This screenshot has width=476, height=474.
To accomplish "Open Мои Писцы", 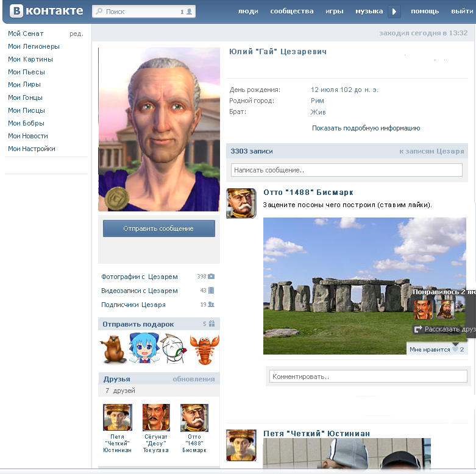I will click(26, 110).
